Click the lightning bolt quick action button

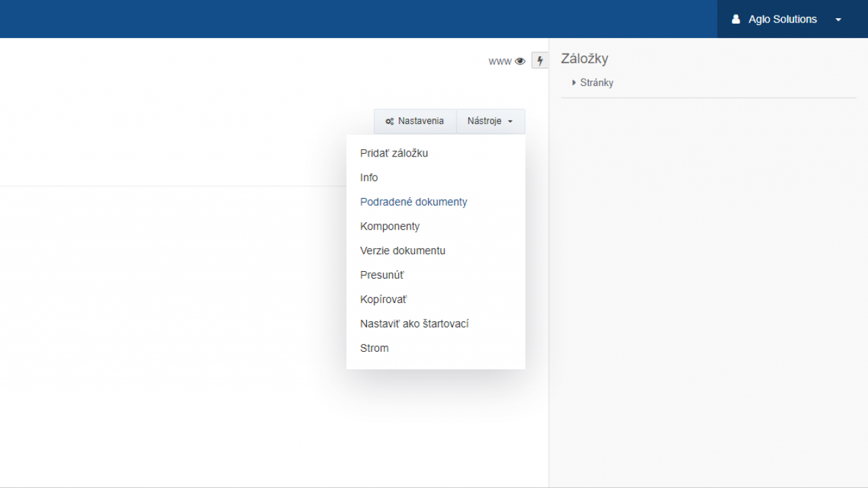(540, 61)
